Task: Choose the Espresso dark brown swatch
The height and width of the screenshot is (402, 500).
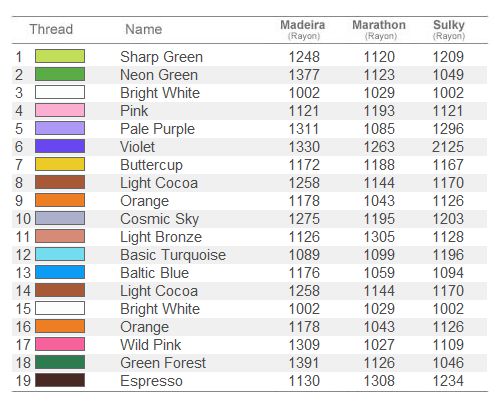Action: pos(60,380)
